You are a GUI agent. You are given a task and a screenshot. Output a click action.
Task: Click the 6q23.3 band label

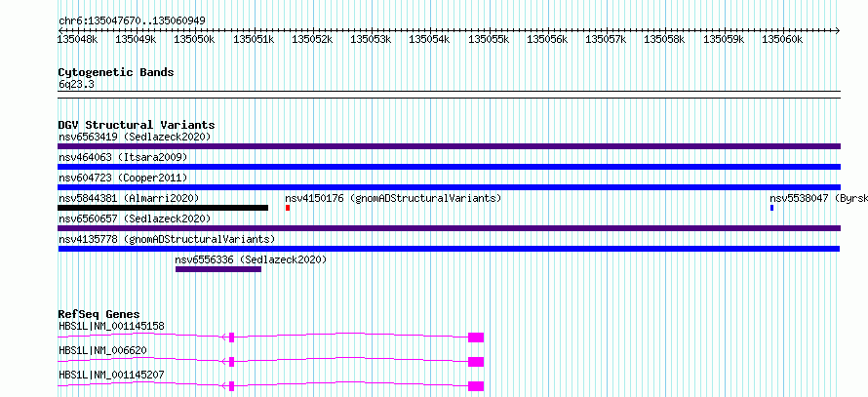click(76, 84)
